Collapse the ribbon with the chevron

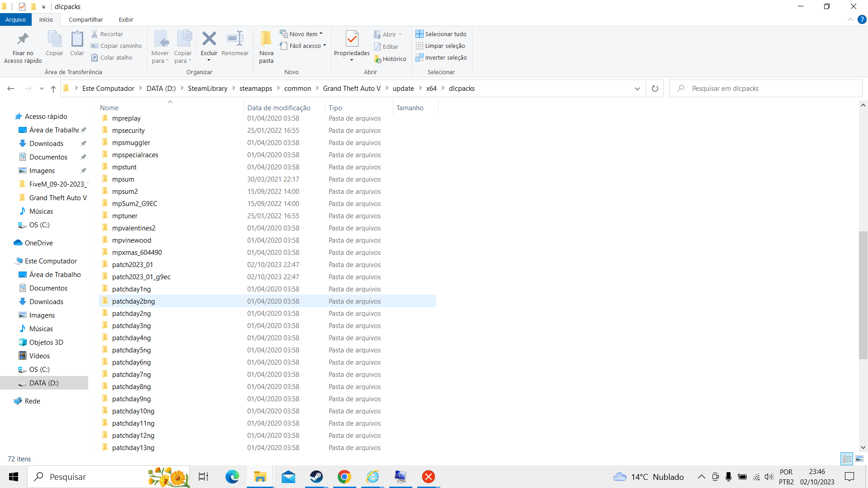[850, 19]
